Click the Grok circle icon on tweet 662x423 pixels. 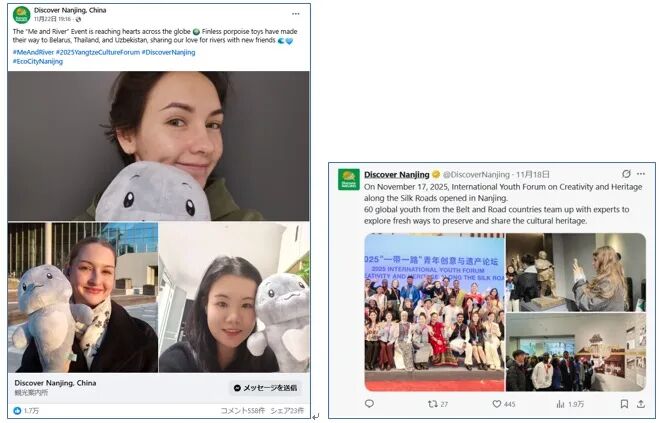pyautogui.click(x=626, y=174)
